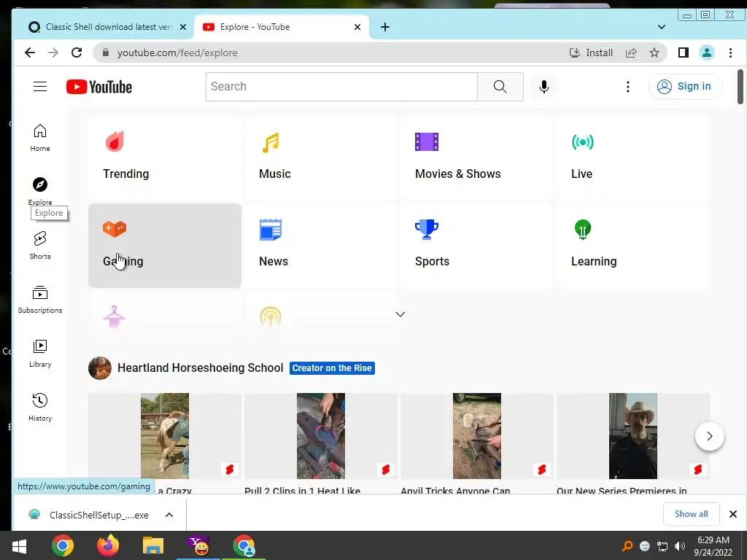
Task: Open the Anvil Tricks video thumbnail
Action: pos(477,436)
